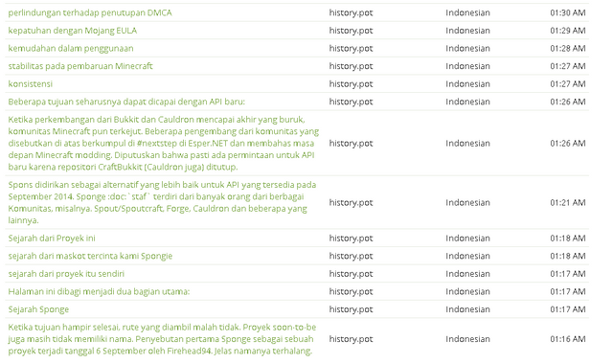Click Indonesian in 'Halaman ini dibagi' row

467,291
